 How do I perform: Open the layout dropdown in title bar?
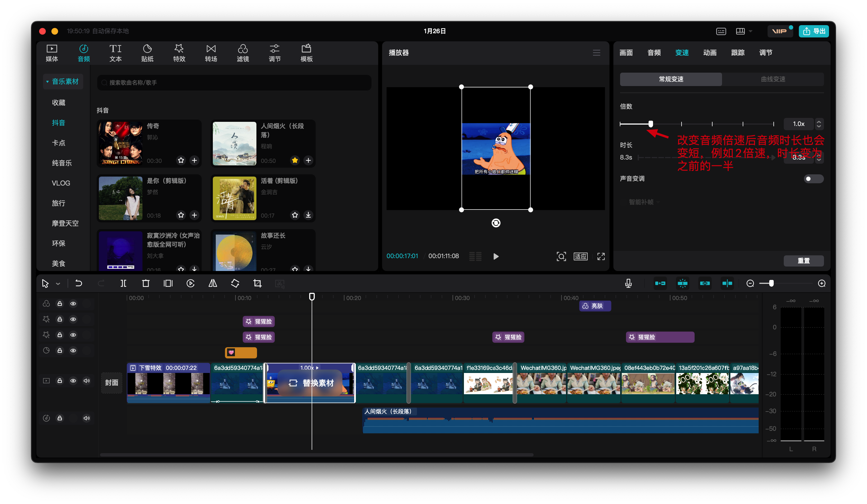750,31
